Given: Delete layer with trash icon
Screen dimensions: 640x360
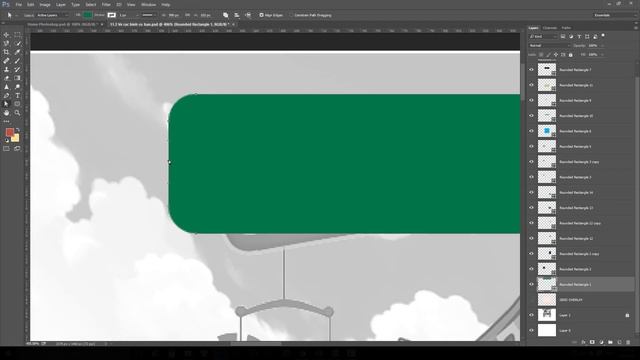Looking at the screenshot, I should coord(628,342).
